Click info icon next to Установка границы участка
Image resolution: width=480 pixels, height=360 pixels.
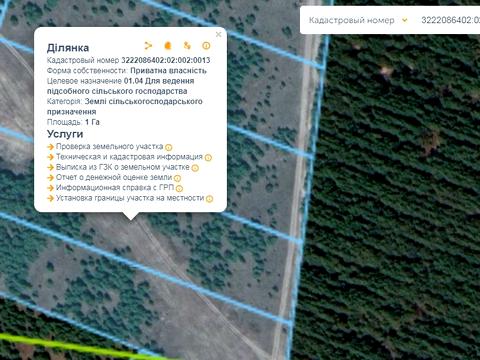tap(209, 199)
